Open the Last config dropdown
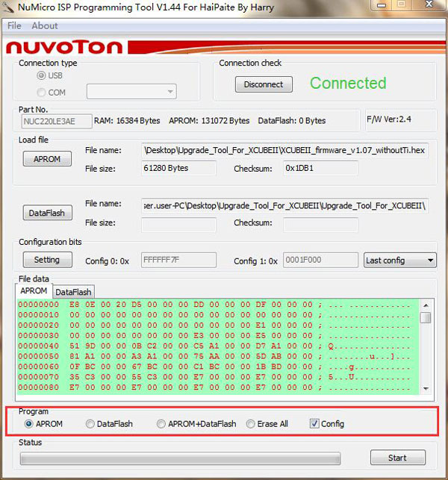Image resolution: width=448 pixels, height=480 pixels. 400,261
